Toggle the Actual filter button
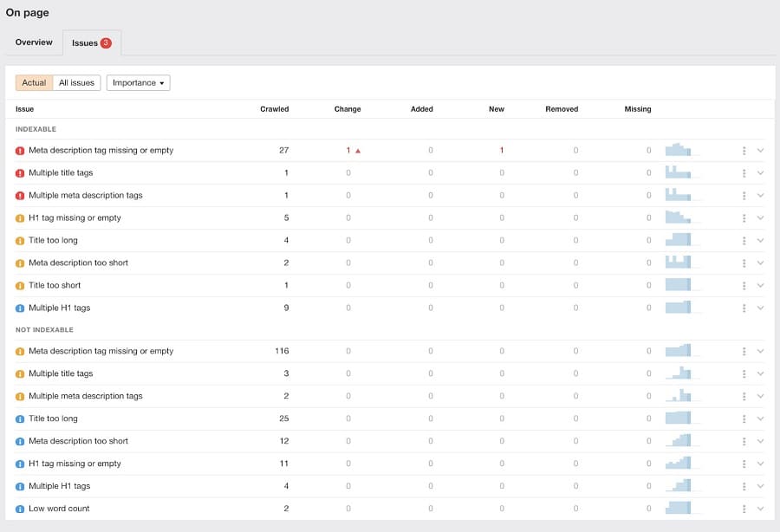Viewport: 780px width, 532px height. point(34,83)
